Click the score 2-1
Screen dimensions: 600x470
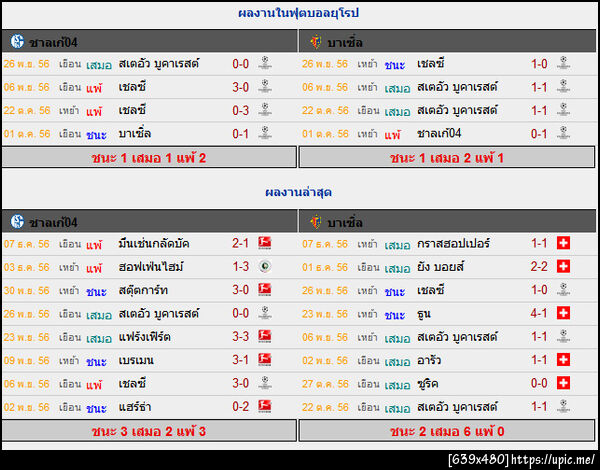240,243
